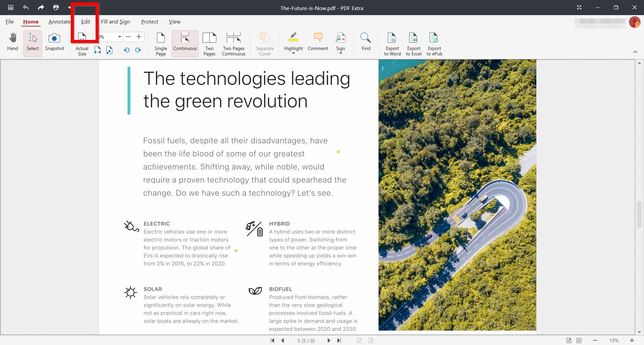
Task: Open the Edit ribbon tab
Action: coord(86,21)
